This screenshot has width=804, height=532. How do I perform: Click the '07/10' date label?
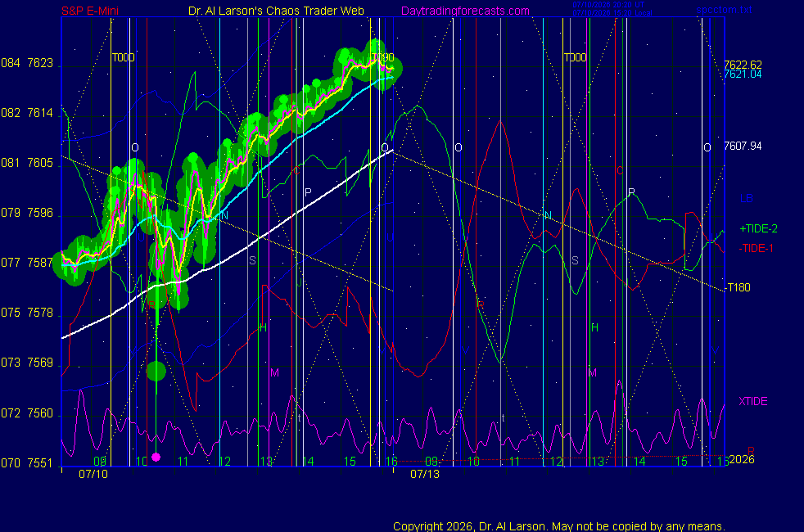[x=93, y=474]
